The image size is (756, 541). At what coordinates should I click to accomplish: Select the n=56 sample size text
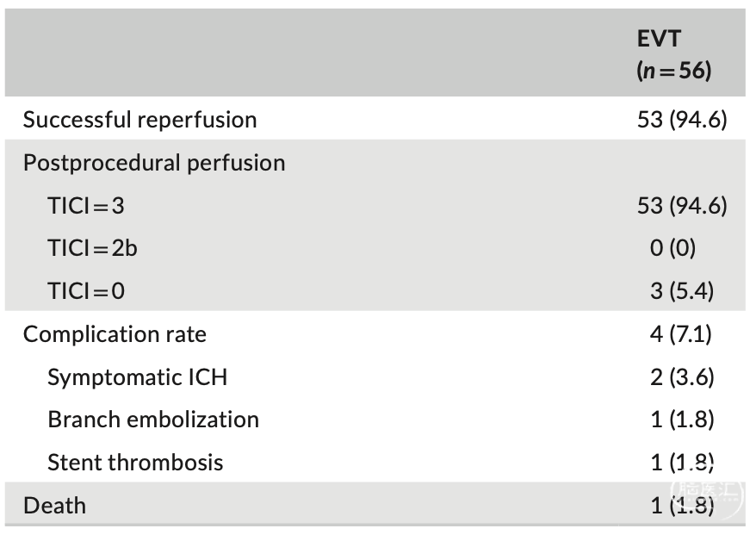coord(674,71)
